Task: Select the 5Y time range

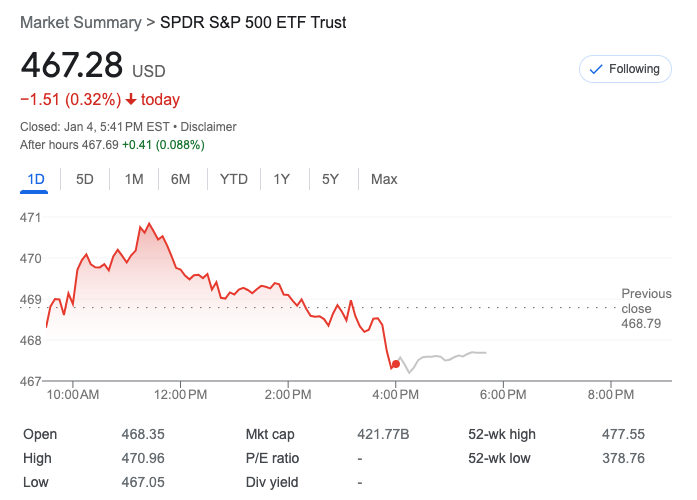Action: [x=330, y=179]
